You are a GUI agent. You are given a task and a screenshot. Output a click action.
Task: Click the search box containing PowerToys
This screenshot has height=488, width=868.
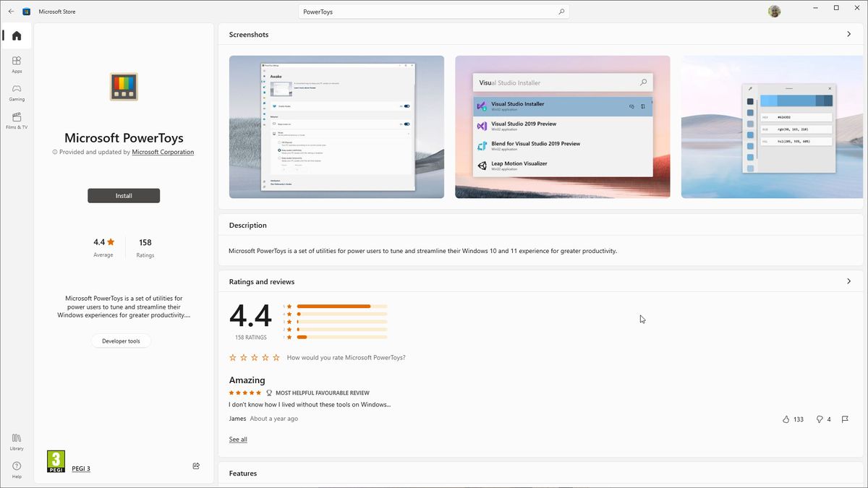(x=434, y=11)
